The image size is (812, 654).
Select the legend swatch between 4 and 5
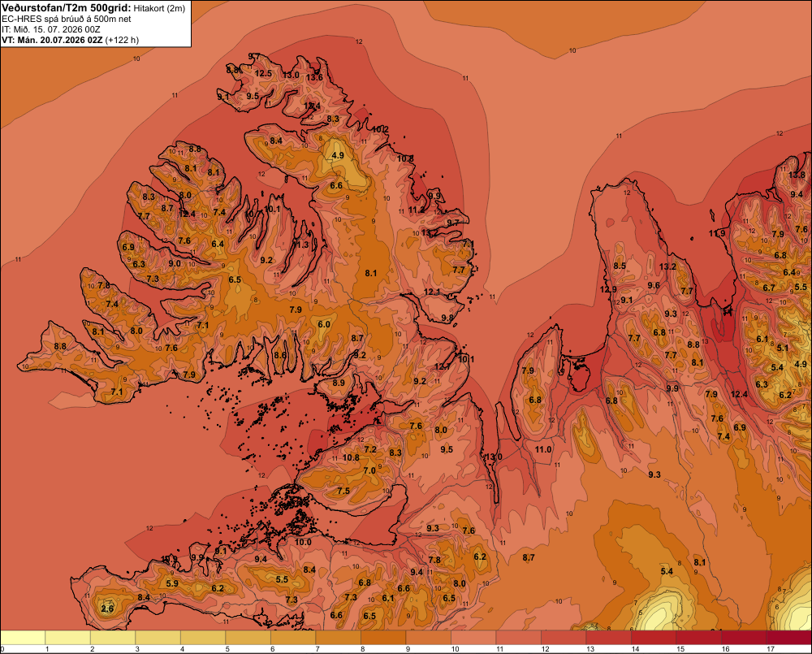click(203, 638)
